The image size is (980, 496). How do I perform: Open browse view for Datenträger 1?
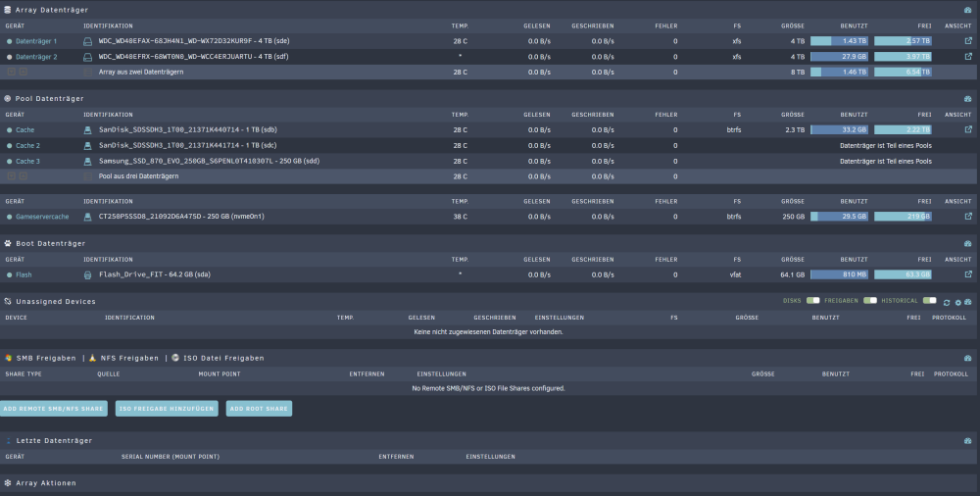pos(968,41)
